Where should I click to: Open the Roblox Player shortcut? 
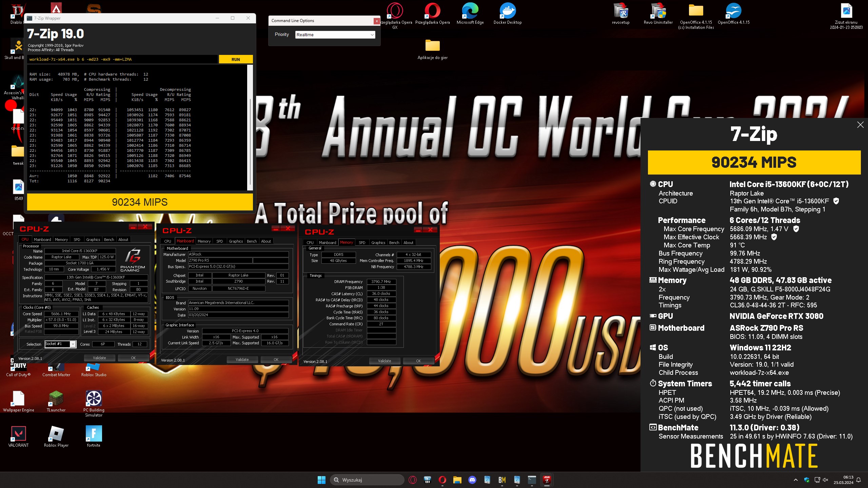point(56,436)
